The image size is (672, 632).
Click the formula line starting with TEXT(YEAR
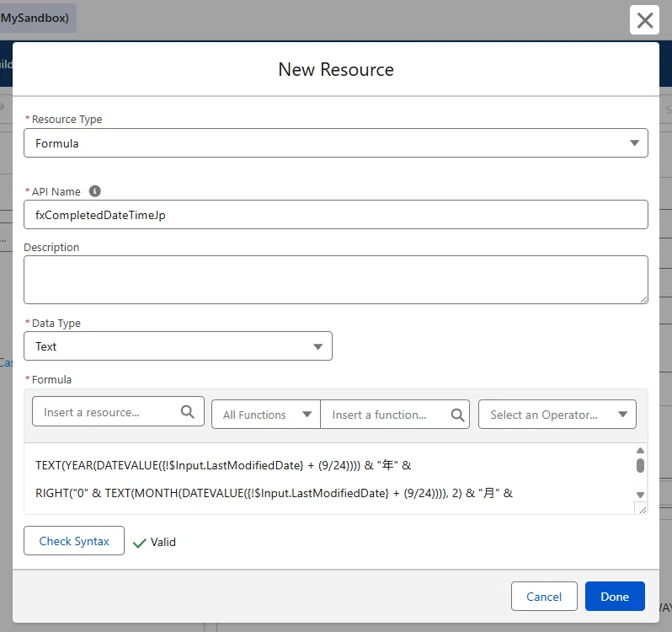coord(223,465)
